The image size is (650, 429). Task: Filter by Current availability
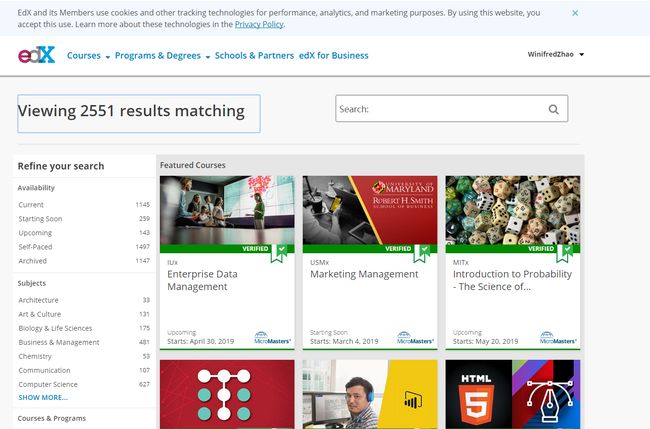pos(84,205)
